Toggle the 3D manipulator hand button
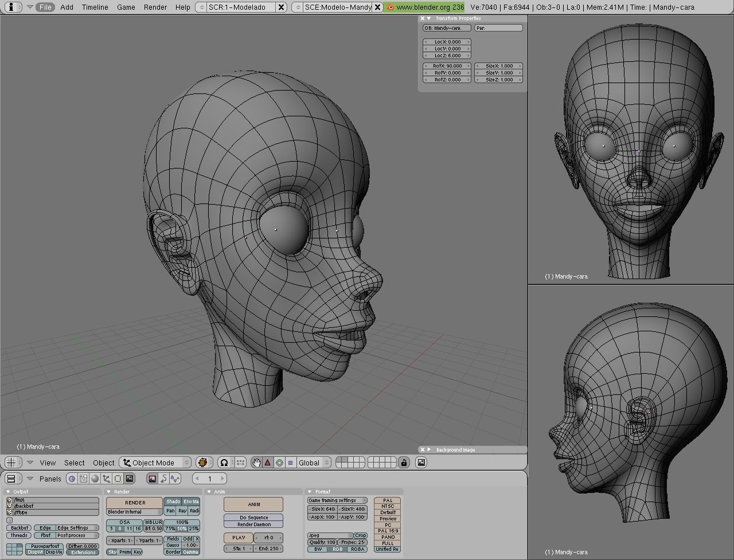The height and width of the screenshot is (560, 734). pos(256,463)
